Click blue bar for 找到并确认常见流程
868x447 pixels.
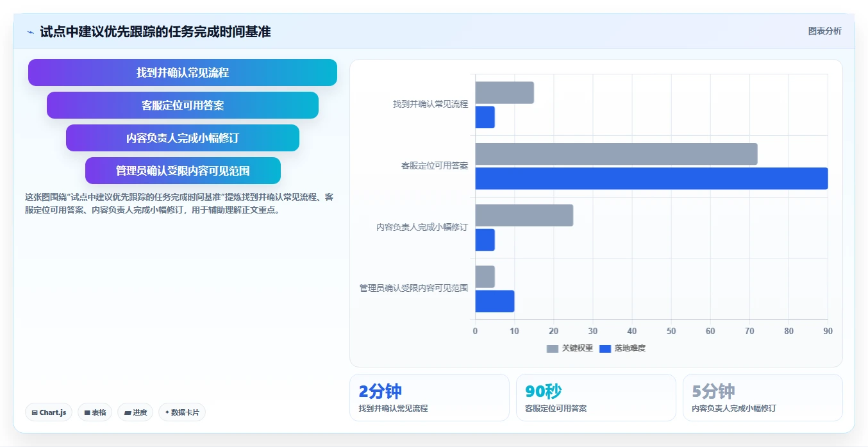[485, 117]
